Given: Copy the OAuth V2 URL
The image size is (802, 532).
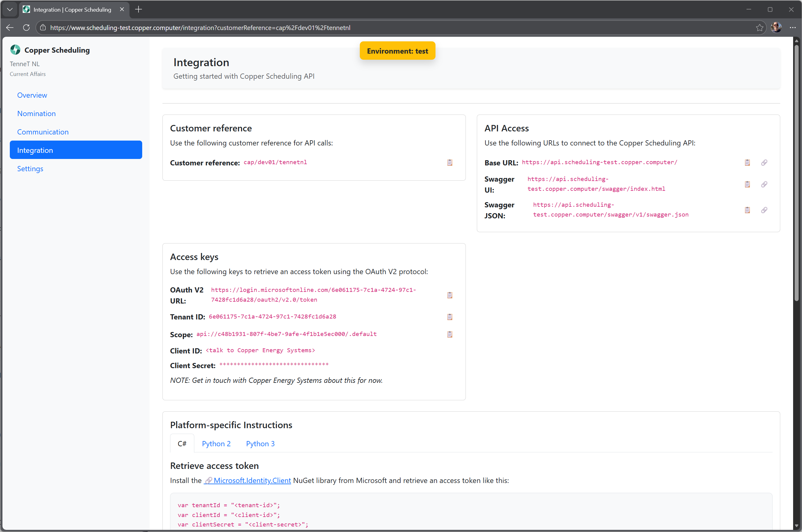Looking at the screenshot, I should click(450, 295).
